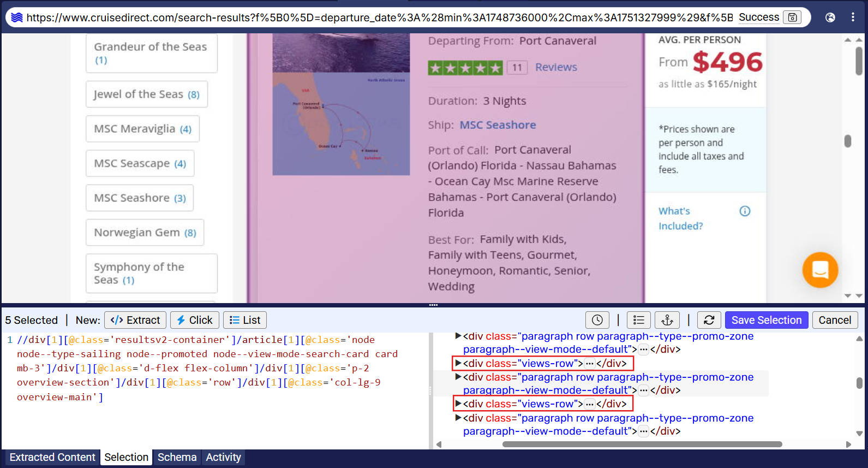
Task: Toggle the MSC Seashore ship filter
Action: (x=140, y=198)
